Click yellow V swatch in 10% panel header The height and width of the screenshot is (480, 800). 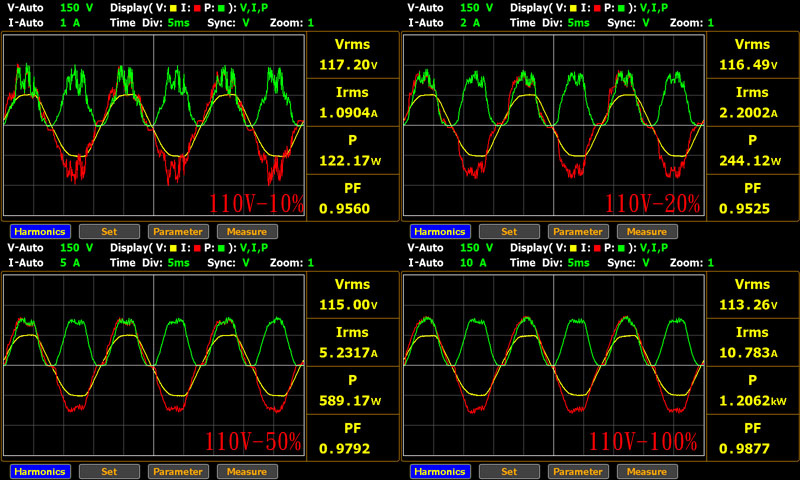coord(173,8)
